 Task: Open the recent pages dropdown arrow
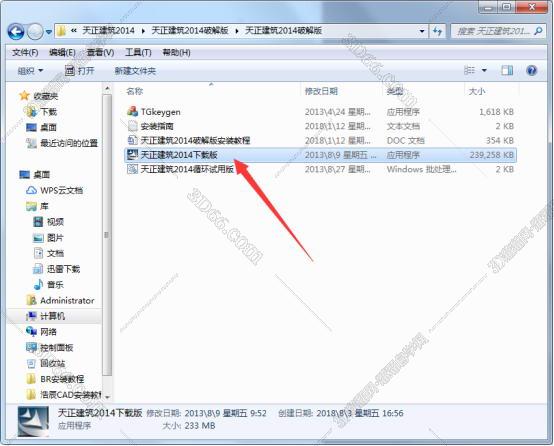coord(49,32)
